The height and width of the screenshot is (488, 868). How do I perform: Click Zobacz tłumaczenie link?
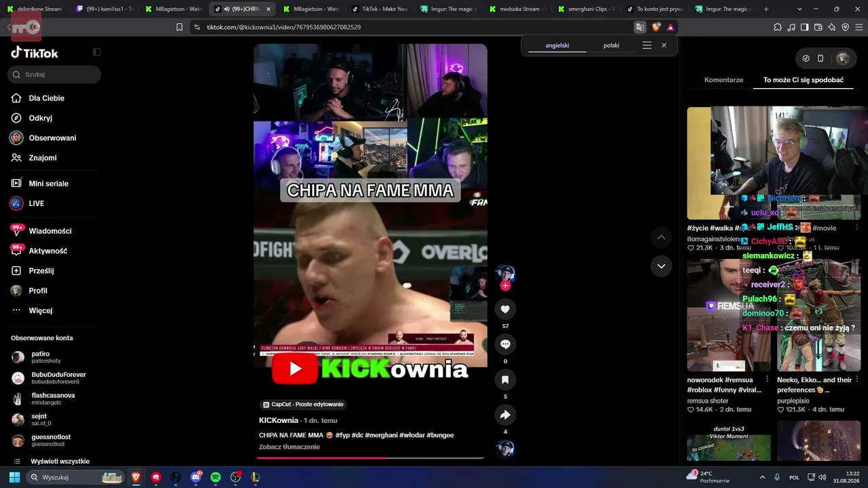290,447
